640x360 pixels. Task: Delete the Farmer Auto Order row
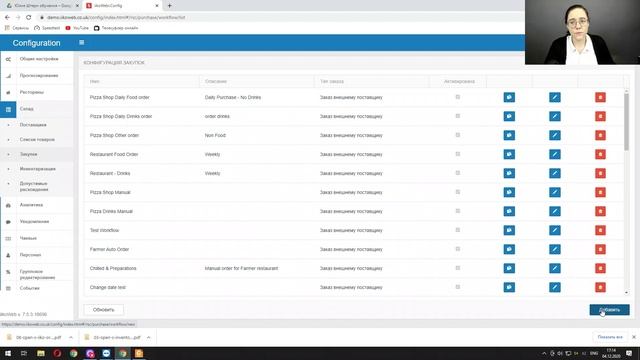pos(600,249)
